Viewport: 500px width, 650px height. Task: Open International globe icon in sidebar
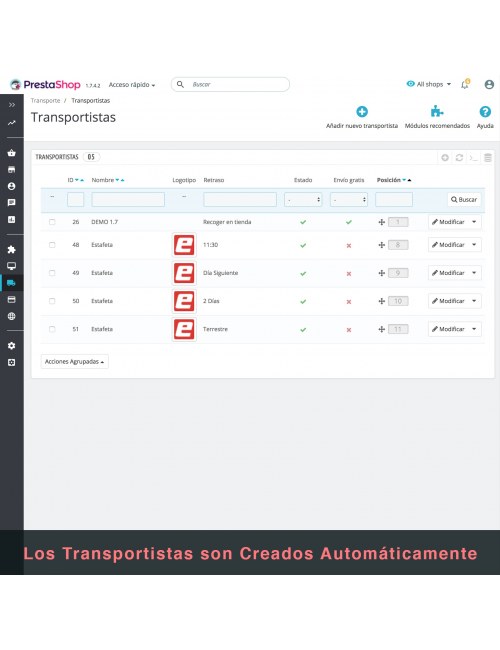pyautogui.click(x=12, y=316)
